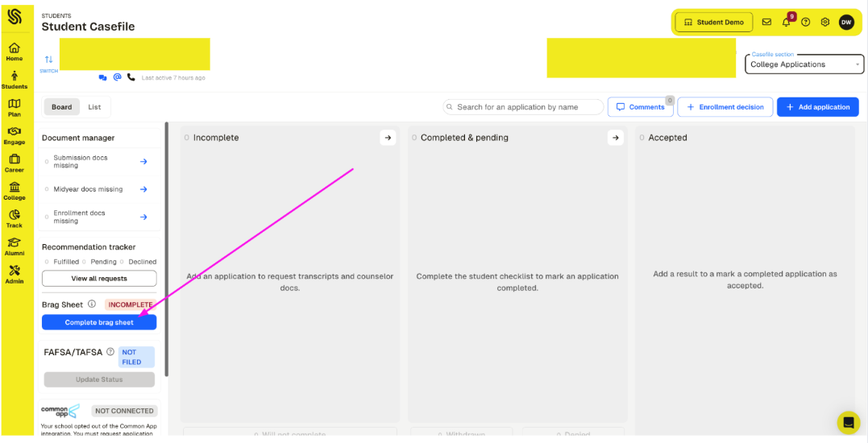Open the mail inbox icon
Screen dimensions: 868x443
tap(766, 23)
